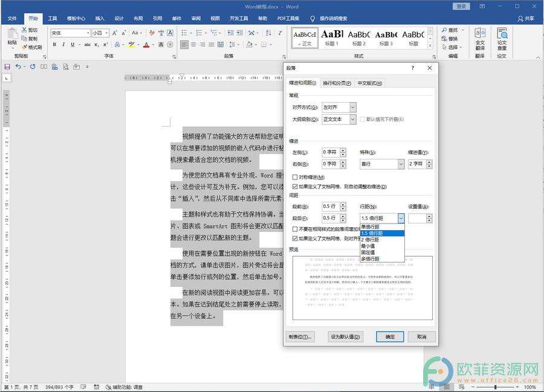Select 2 倍行距 in line spacing list
Viewport: 544px width, 392px height.
(383, 240)
